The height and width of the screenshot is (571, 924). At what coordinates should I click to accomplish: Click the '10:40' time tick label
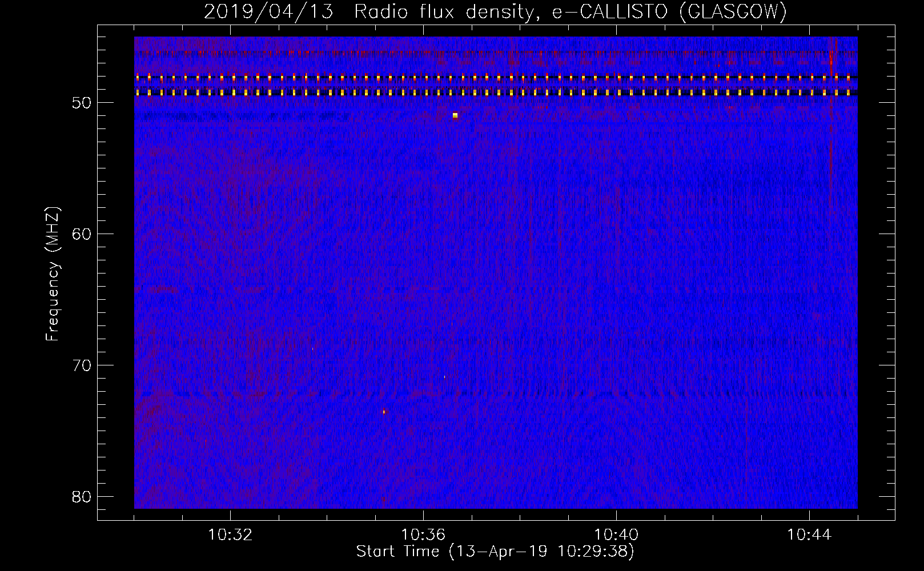pos(616,534)
